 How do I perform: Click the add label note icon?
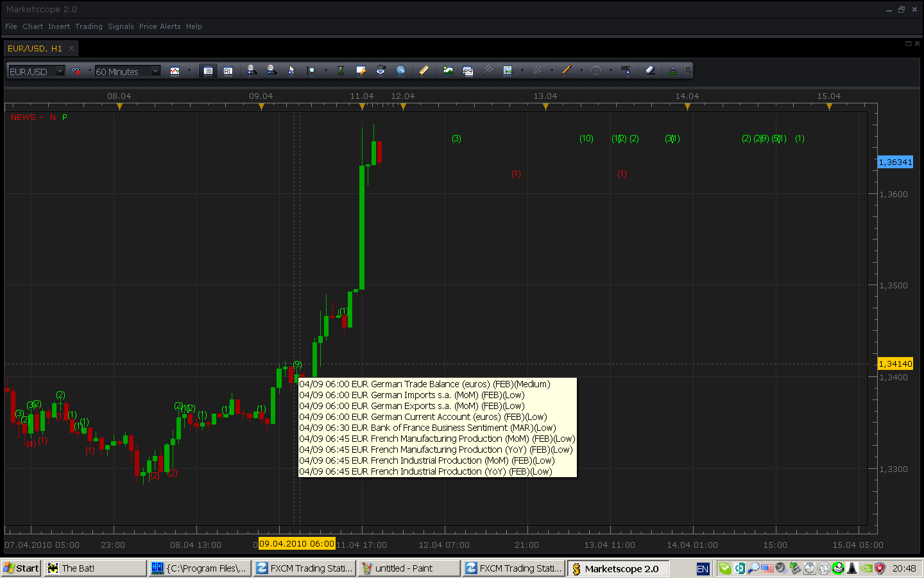pyautogui.click(x=361, y=71)
